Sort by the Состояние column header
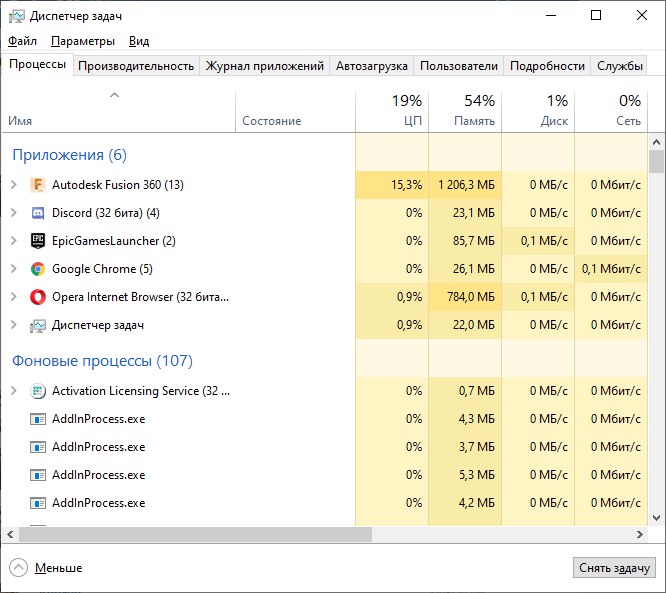666x593 pixels. pos(295,111)
